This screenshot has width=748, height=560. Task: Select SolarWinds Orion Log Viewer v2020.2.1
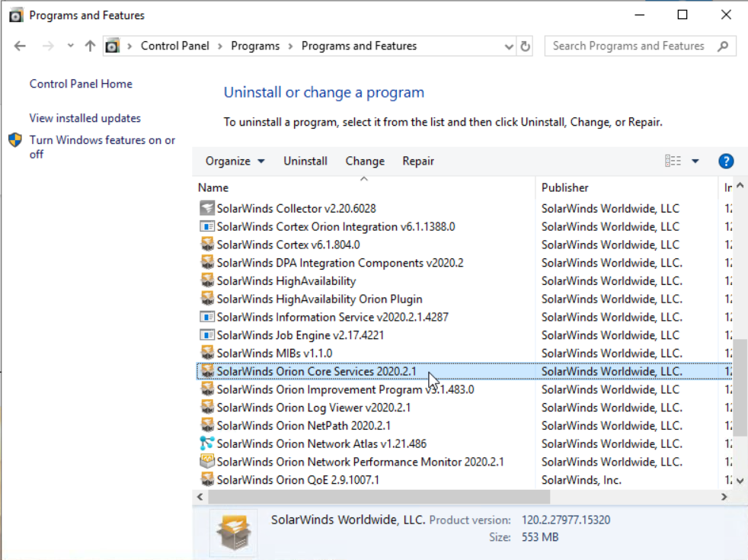[x=313, y=408]
